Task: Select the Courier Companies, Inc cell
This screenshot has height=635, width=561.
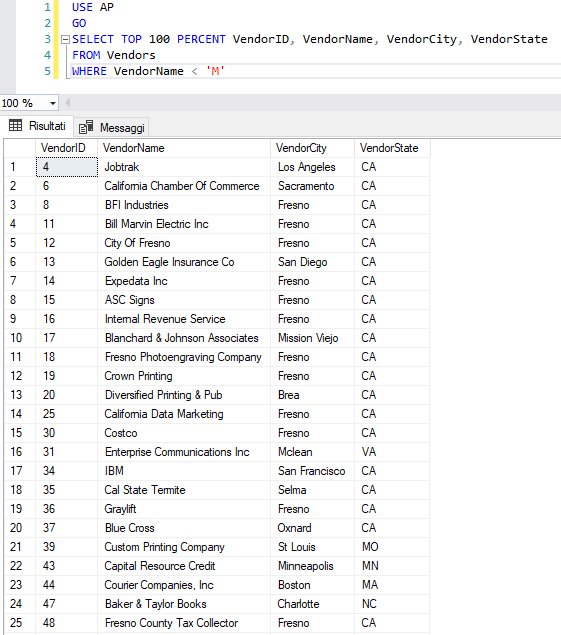Action: (184, 586)
